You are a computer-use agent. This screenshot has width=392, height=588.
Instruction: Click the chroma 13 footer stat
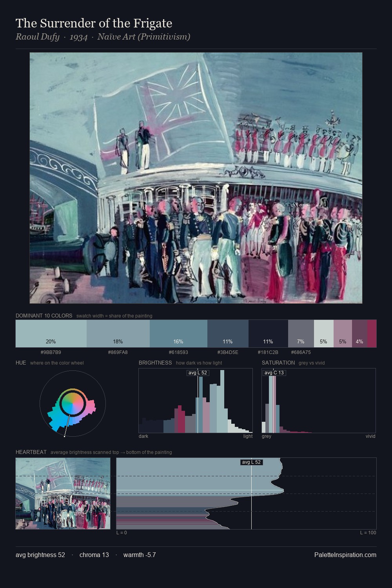[x=94, y=555]
